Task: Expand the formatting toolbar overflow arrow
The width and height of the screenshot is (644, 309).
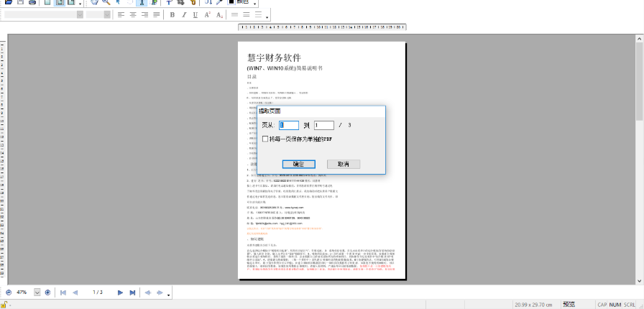Action: tap(268, 17)
